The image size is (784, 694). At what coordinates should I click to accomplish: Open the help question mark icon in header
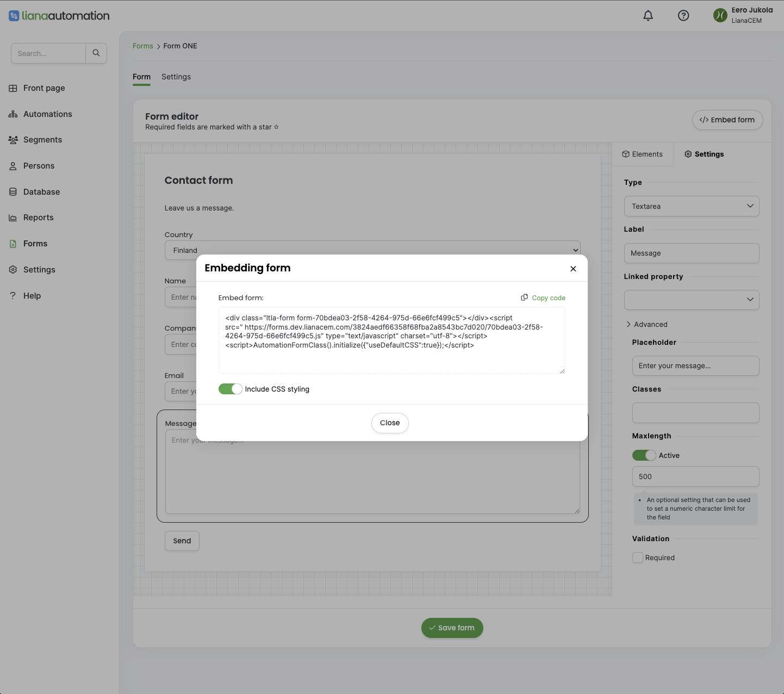[x=683, y=16]
